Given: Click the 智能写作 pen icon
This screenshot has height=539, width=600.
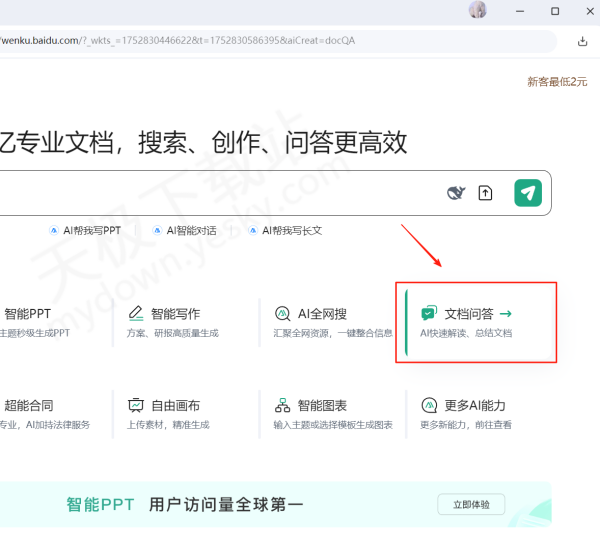Looking at the screenshot, I should click(135, 313).
